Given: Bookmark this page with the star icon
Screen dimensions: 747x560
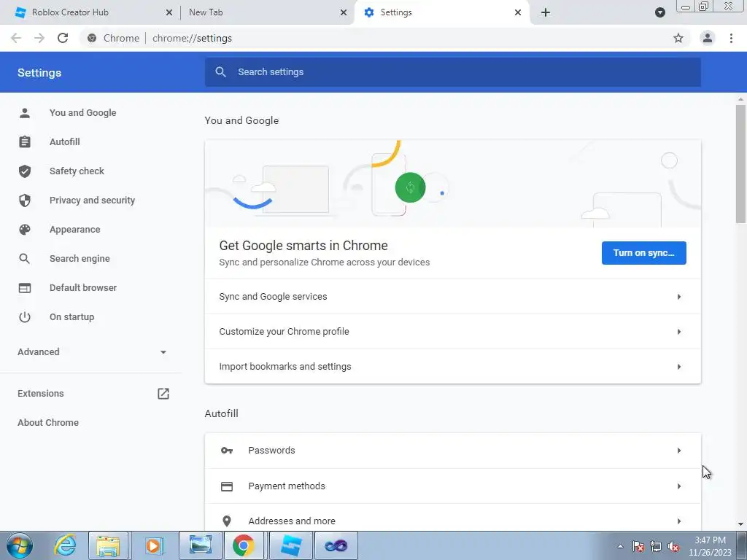Looking at the screenshot, I should pos(678,38).
